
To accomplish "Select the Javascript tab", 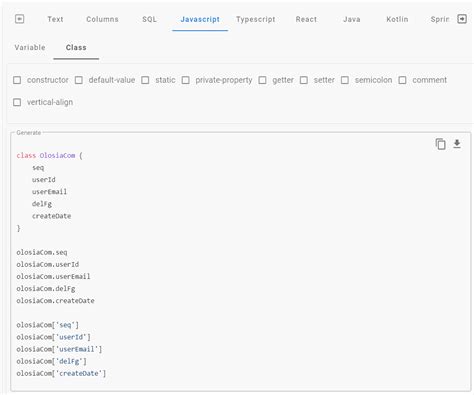I will tap(200, 19).
